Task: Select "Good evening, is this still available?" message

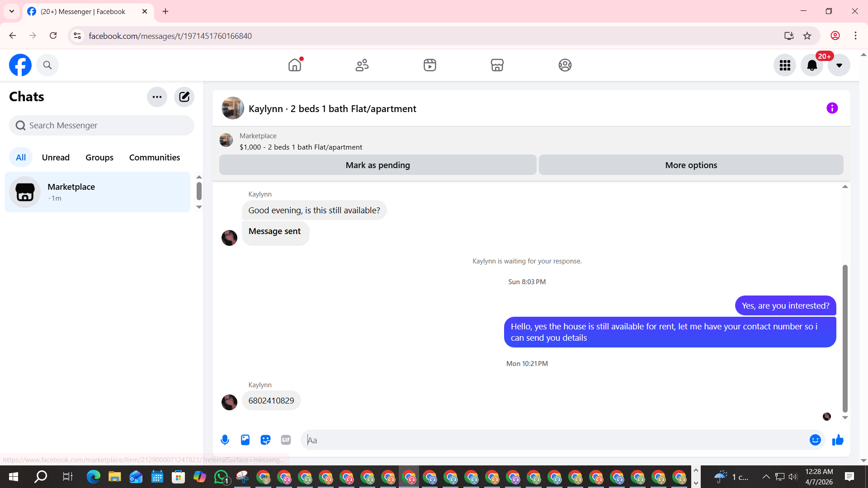Action: point(314,211)
